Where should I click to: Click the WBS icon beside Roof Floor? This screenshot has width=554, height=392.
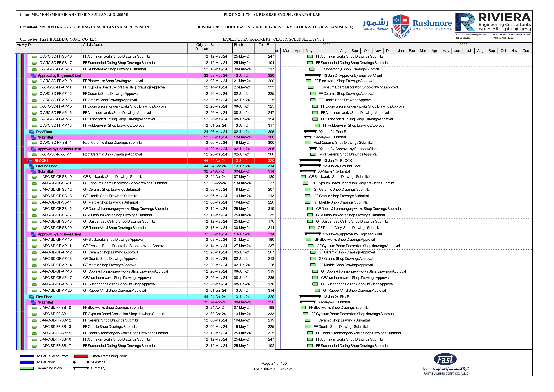click(x=32, y=132)
